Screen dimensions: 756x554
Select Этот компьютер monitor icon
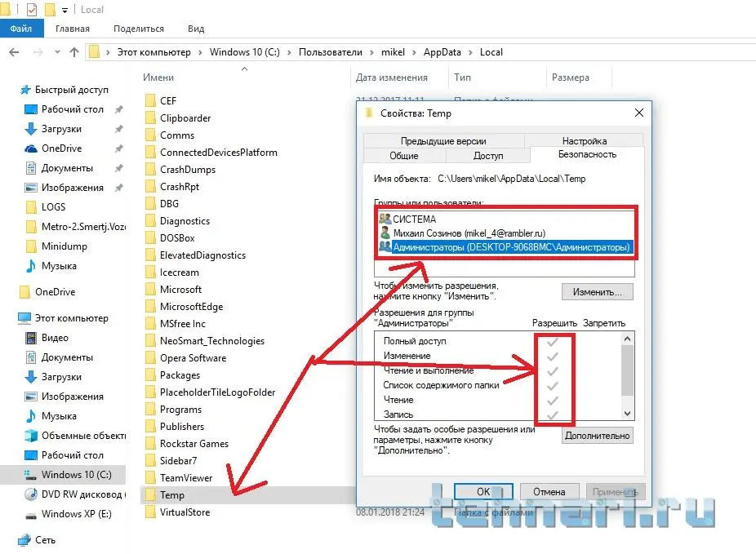click(x=24, y=318)
